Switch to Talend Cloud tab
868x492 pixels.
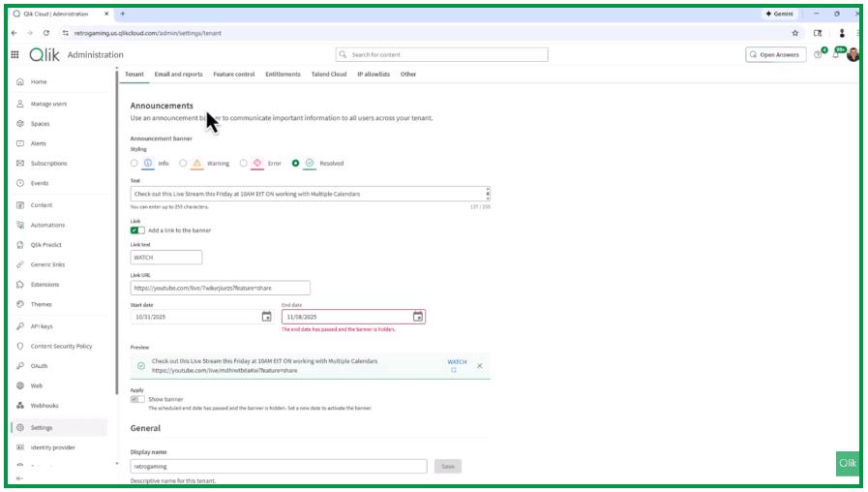tap(329, 75)
